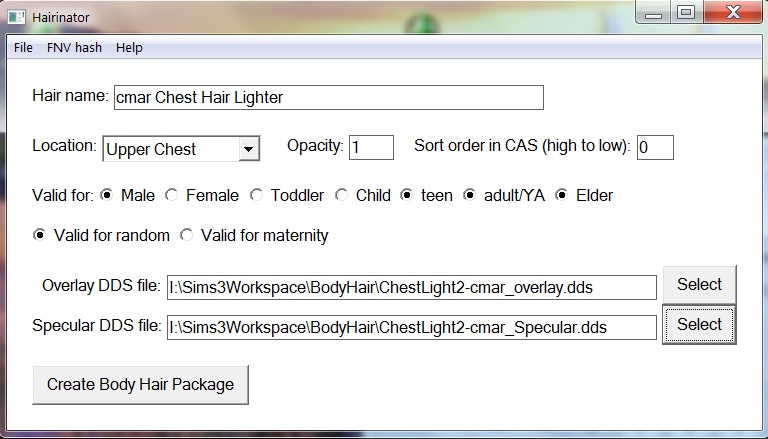This screenshot has width=768, height=439.
Task: Click the 'Valid for:' label
Action: pos(63,195)
